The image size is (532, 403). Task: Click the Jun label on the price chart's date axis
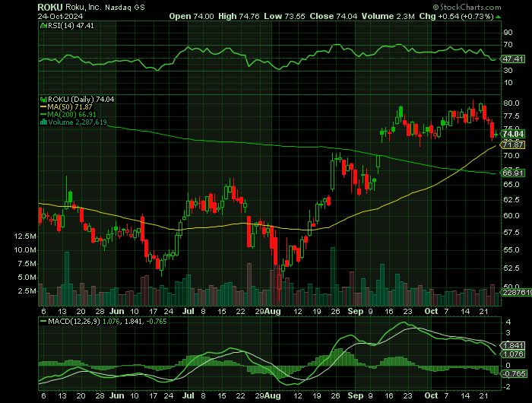pyautogui.click(x=117, y=311)
